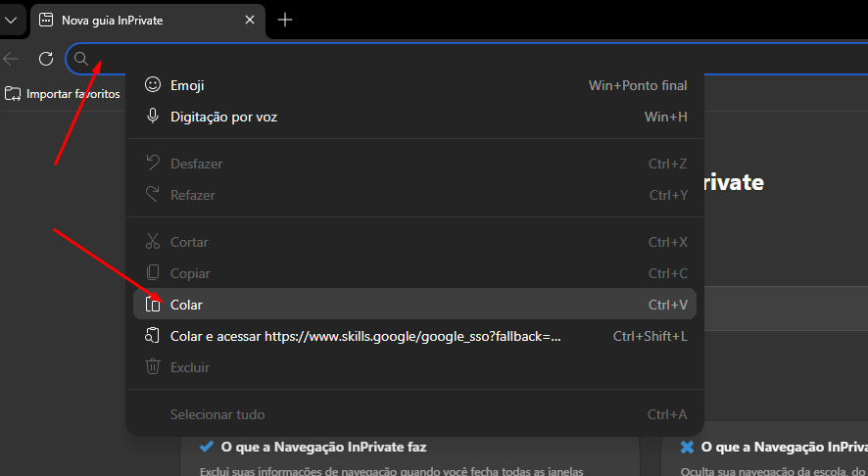Click the microphone voice typing icon
The width and height of the screenshot is (868, 476).
[x=153, y=116]
